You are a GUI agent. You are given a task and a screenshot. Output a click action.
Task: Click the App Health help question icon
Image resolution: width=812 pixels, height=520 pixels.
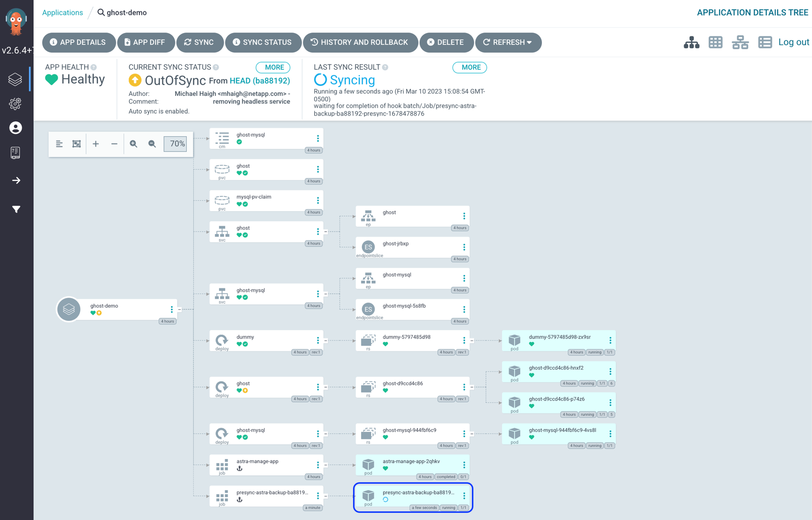[93, 67]
